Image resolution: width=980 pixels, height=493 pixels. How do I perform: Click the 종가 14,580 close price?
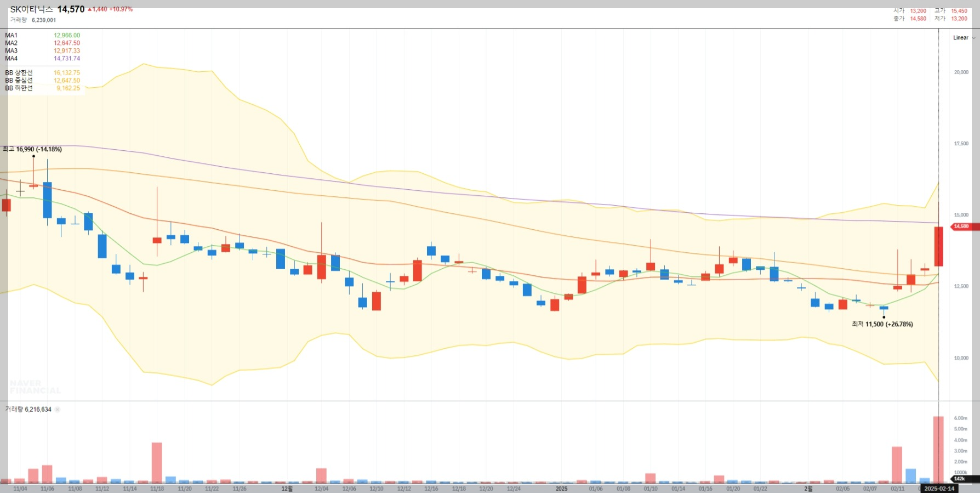click(x=910, y=19)
